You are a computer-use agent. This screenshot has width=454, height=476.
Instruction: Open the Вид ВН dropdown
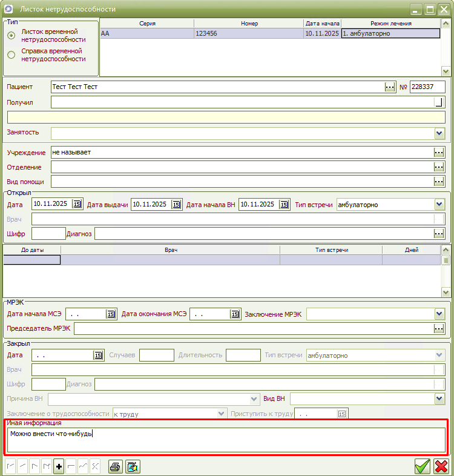439,398
